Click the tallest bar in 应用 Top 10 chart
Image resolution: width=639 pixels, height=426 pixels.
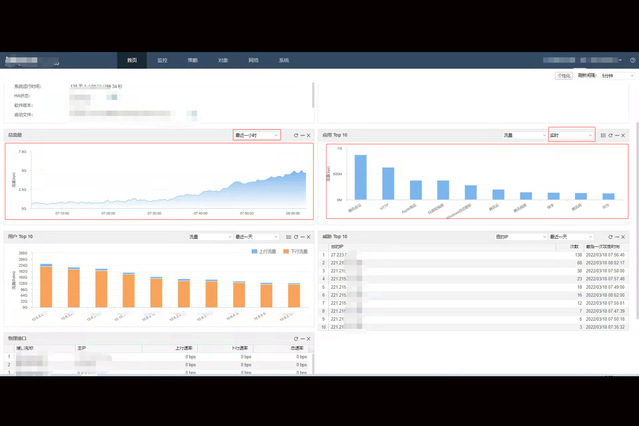361,177
